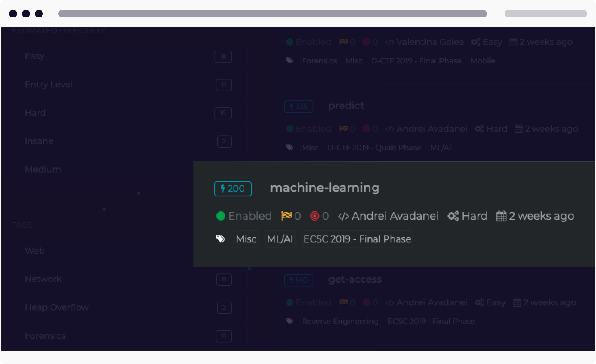Viewport: 596px width, 364px height.
Task: Select the Mobile tag
Action: point(483,61)
